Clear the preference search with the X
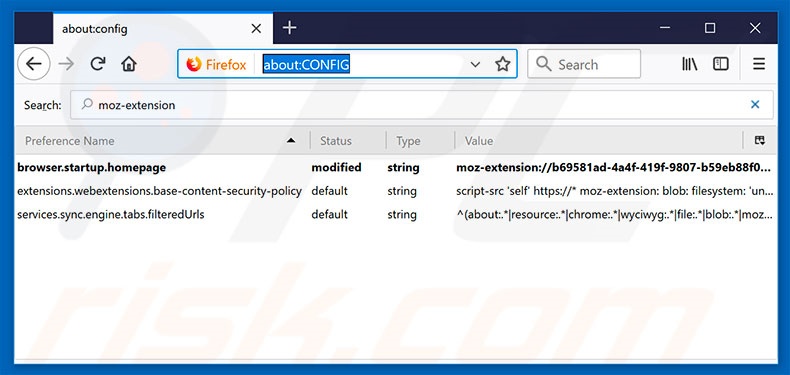790x375 pixels. pyautogui.click(x=755, y=104)
